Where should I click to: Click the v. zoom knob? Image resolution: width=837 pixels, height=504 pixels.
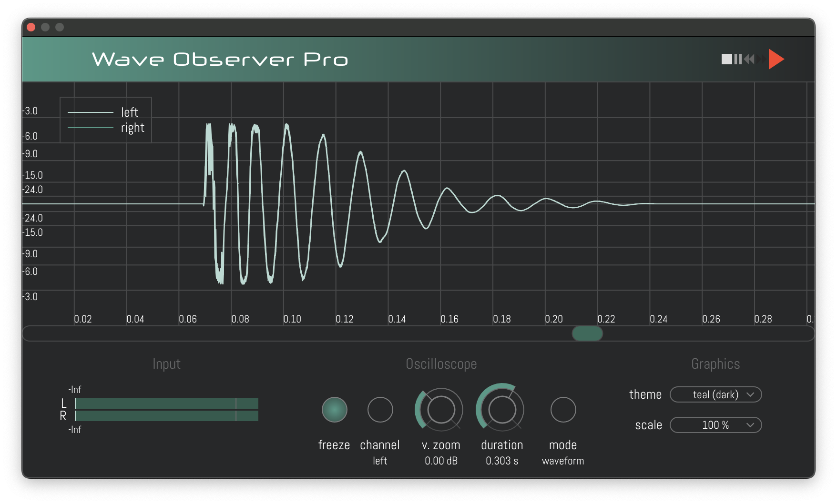441,410
